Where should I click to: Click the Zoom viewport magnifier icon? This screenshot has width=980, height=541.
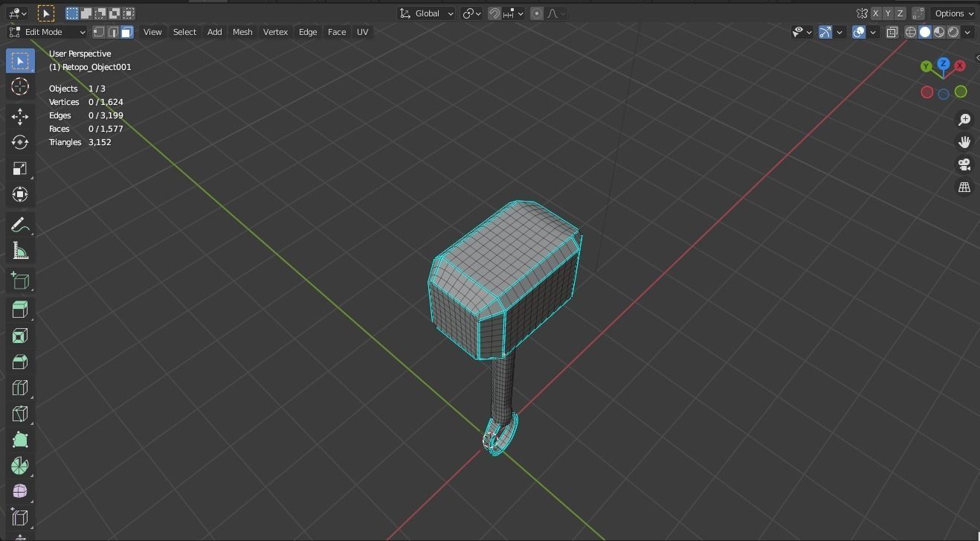964,120
